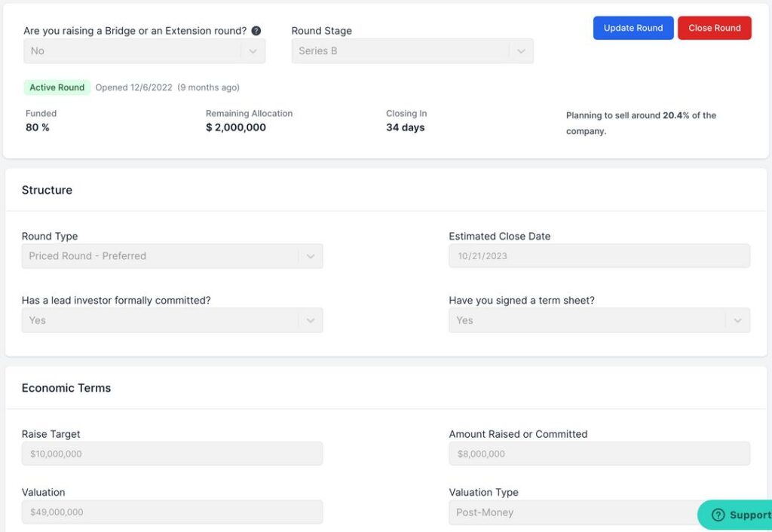Click the Active Round badge
The height and width of the screenshot is (532, 772).
click(57, 87)
